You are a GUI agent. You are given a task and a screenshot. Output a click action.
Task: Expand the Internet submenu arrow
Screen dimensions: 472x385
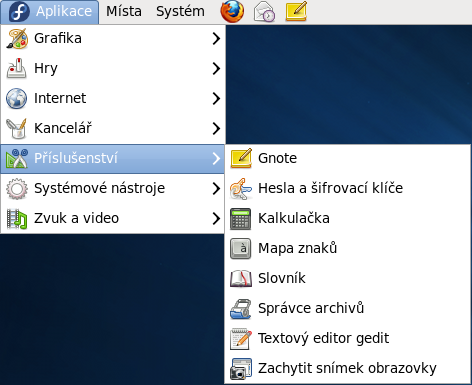(x=216, y=99)
